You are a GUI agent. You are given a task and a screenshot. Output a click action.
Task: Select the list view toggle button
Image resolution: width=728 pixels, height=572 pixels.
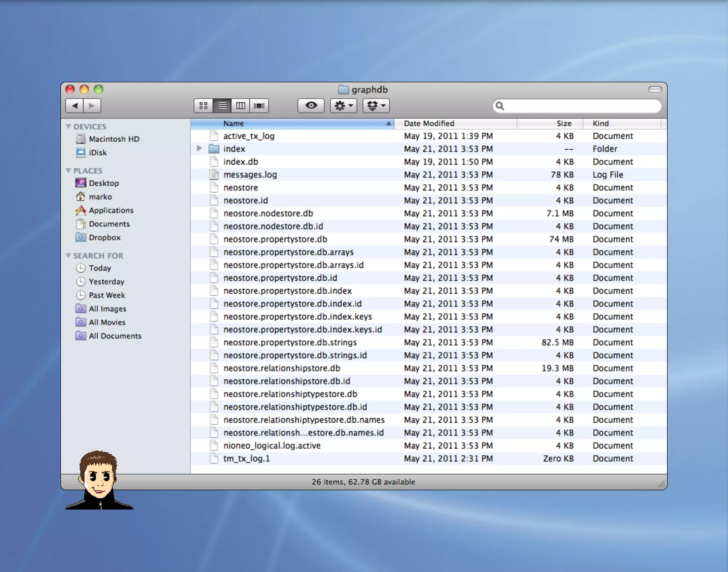point(222,106)
